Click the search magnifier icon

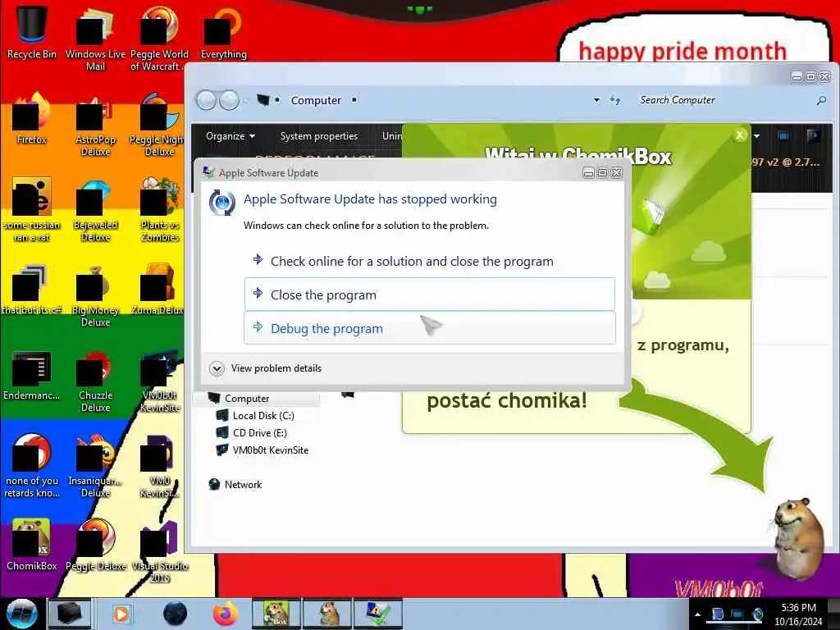[x=820, y=100]
